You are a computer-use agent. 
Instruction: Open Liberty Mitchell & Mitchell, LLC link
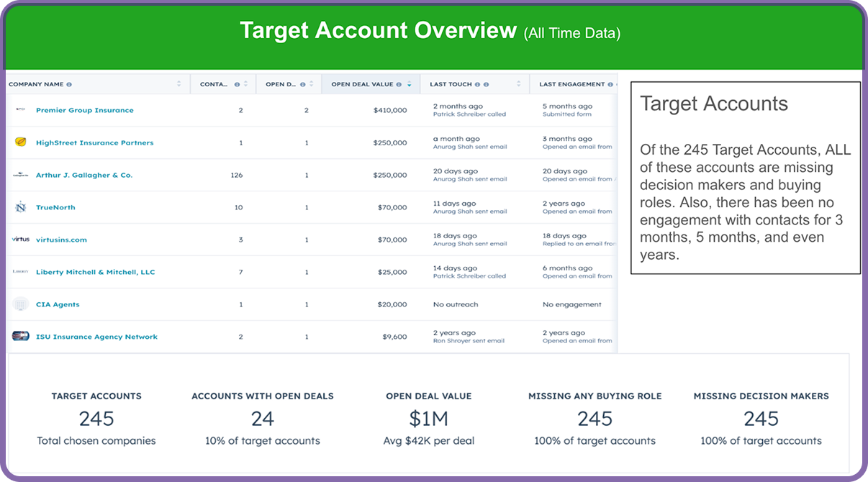coord(96,272)
